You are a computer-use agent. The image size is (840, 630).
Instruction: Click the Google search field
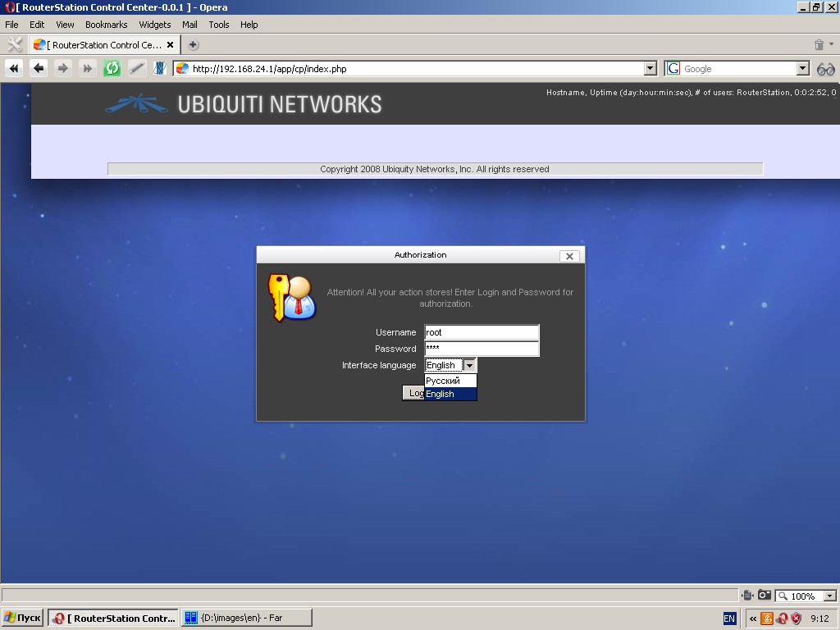739,69
